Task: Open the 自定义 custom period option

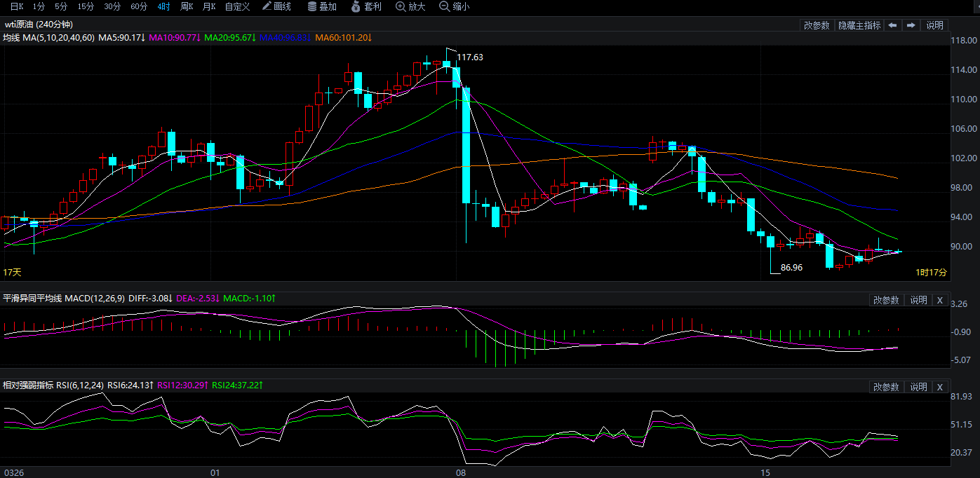Action: click(237, 6)
